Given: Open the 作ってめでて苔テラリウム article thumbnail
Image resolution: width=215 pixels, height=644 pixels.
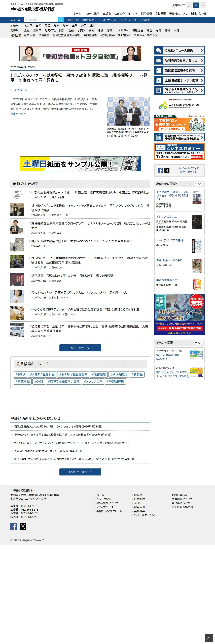Looking at the screenshot, I should pos(17,313).
